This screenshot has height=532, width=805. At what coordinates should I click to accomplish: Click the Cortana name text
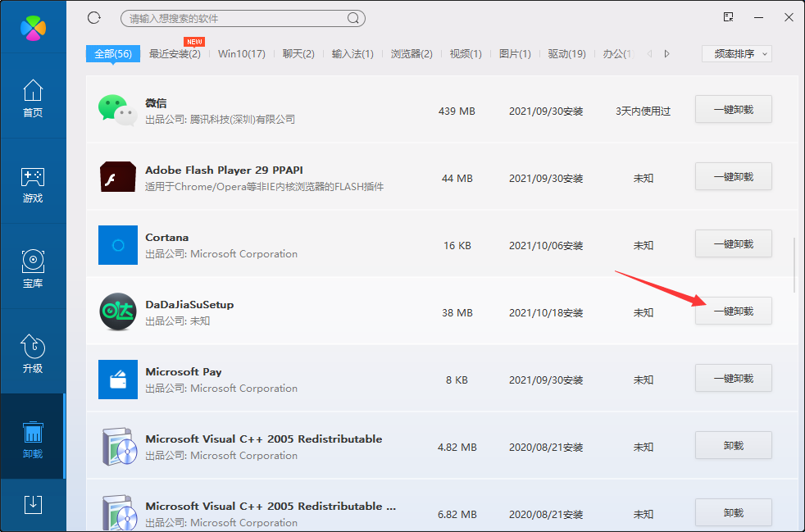pos(167,237)
